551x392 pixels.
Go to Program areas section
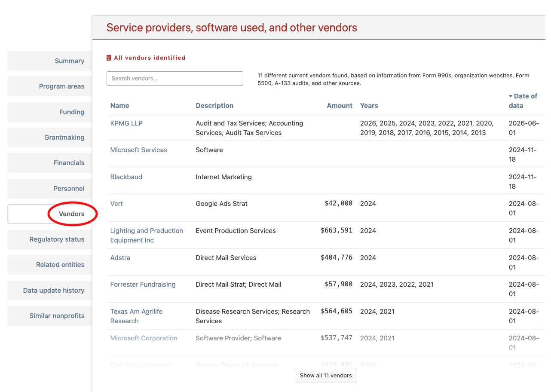coord(50,86)
